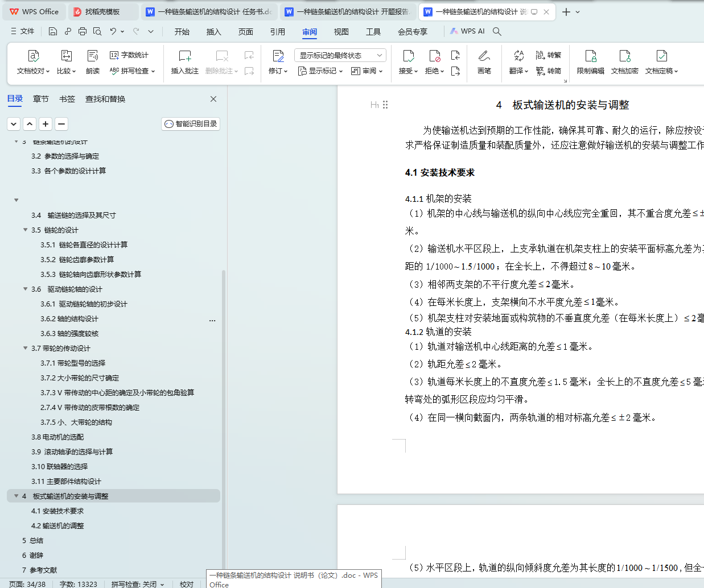Select the 书签 tab in navigation pane

67,99
